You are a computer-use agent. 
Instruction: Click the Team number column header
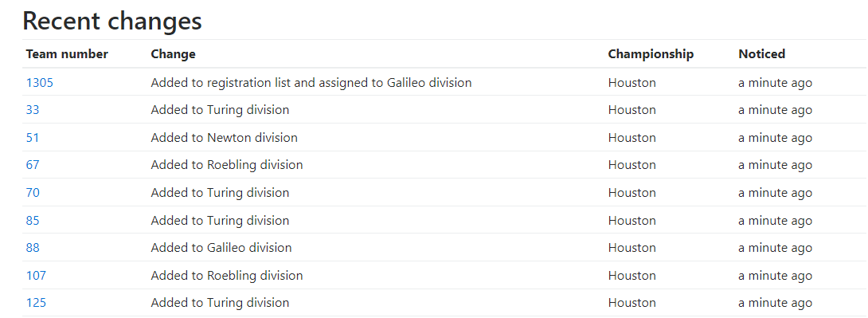point(67,53)
